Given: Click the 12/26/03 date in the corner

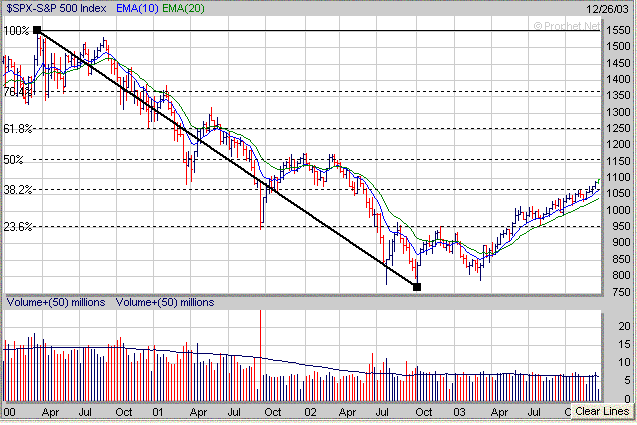Looking at the screenshot, I should pos(612,8).
